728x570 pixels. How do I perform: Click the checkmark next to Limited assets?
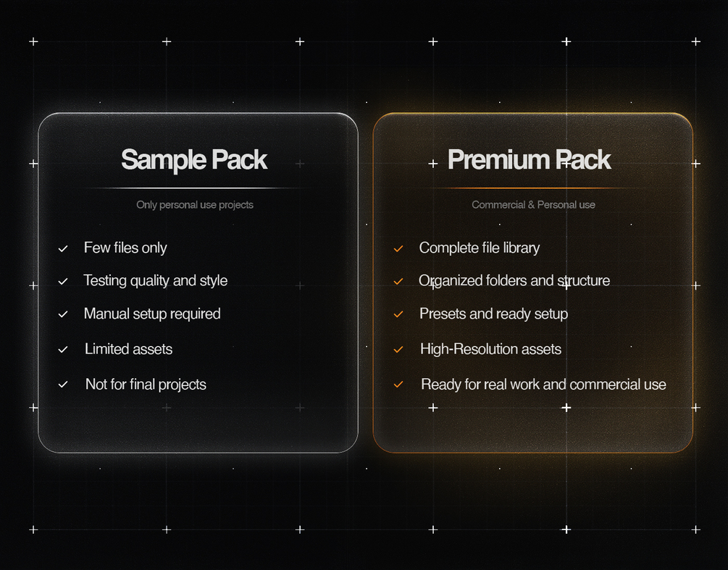tap(63, 350)
